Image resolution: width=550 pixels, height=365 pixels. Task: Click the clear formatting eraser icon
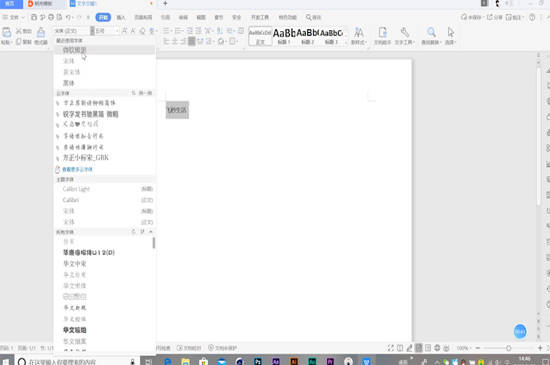point(142,31)
